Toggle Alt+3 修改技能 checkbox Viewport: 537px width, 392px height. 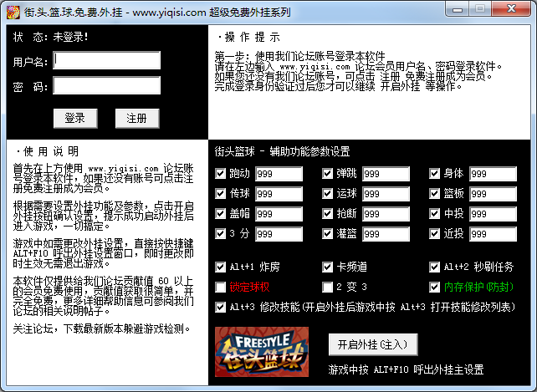pos(220,307)
